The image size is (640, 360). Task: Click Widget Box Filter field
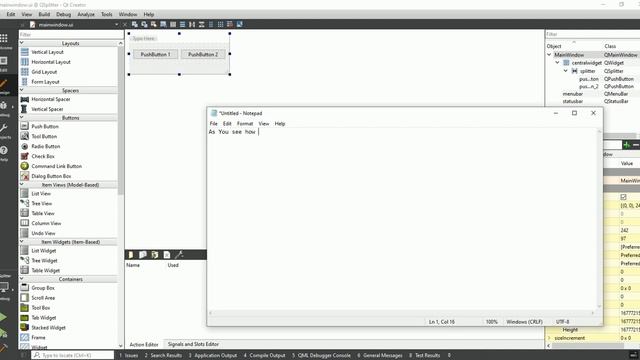coord(71,35)
